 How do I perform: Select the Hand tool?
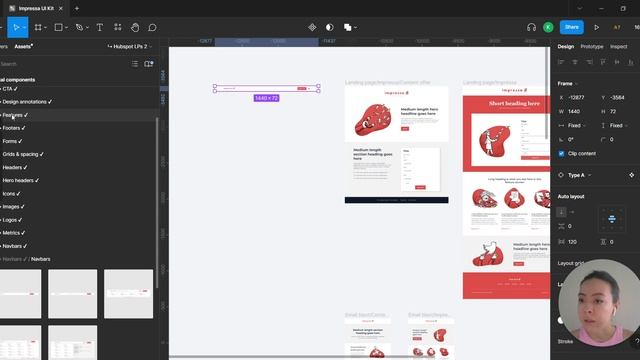[x=135, y=27]
